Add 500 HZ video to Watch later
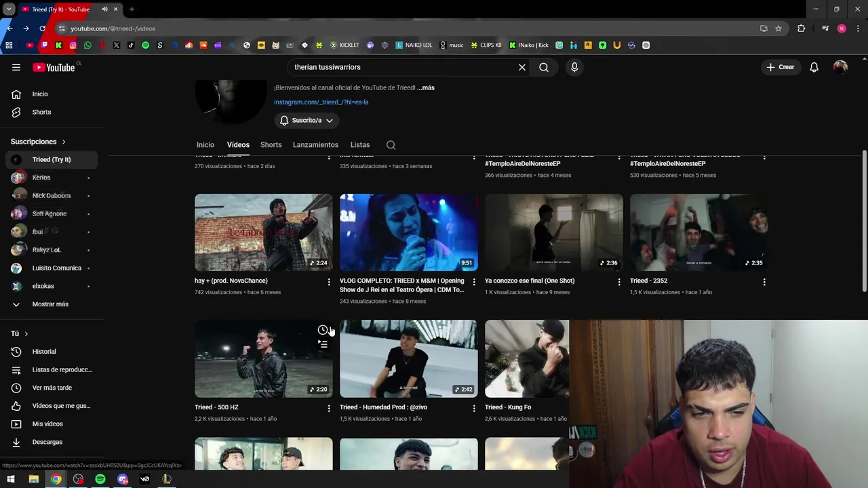Viewport: 868px width, 488px height. tap(323, 330)
